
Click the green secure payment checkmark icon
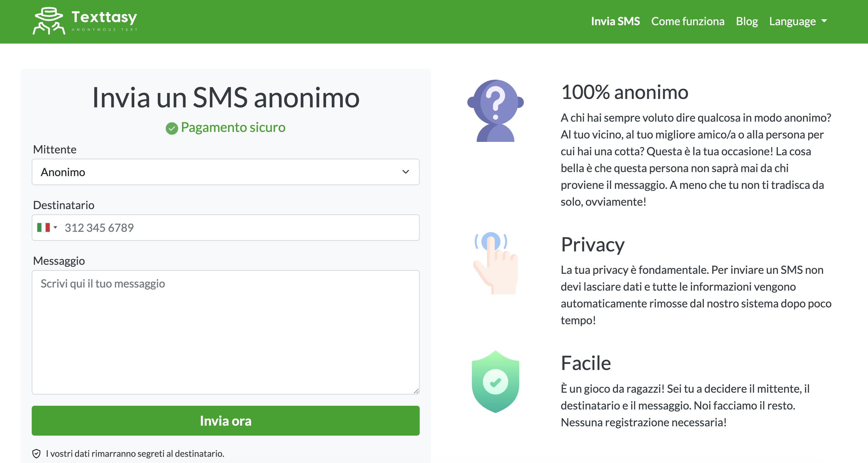[x=172, y=128]
